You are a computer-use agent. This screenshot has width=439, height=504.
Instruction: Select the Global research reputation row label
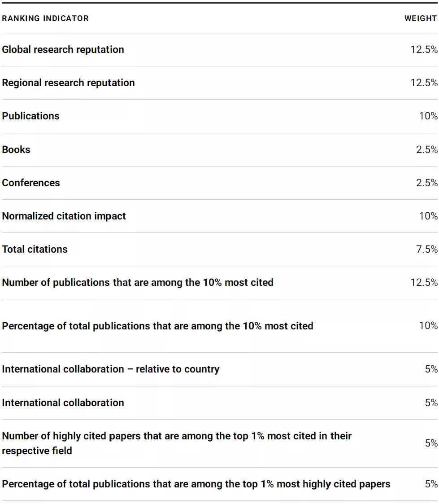click(x=63, y=49)
